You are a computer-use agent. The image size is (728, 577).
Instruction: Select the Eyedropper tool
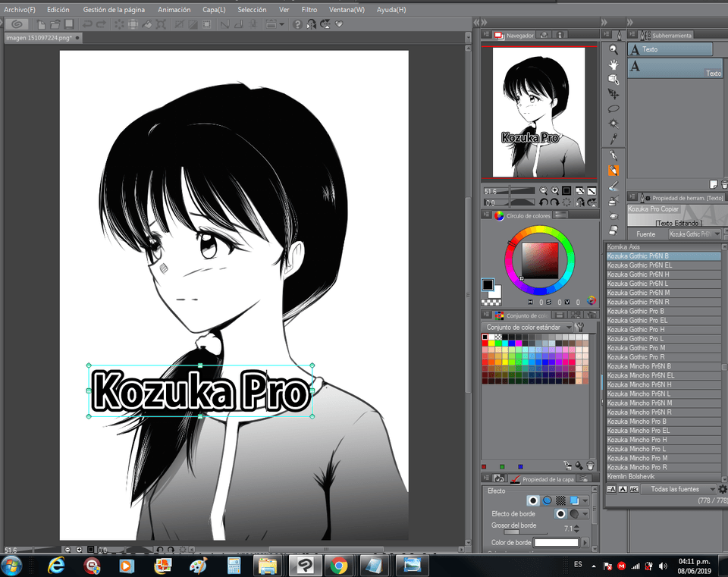tap(613, 139)
